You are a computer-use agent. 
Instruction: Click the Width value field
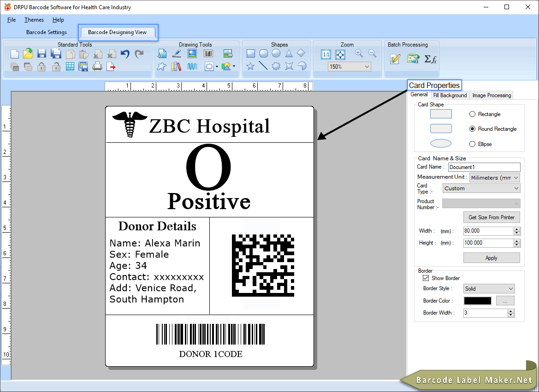(x=488, y=231)
